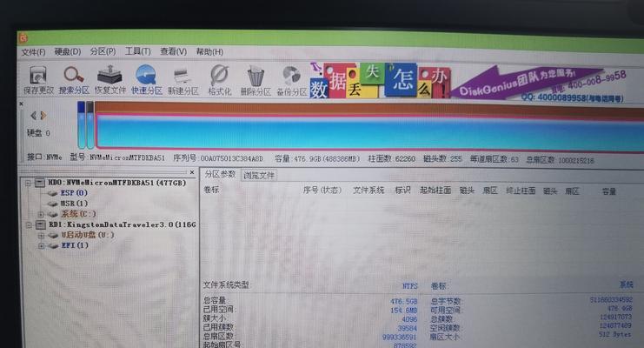The width and height of the screenshot is (644, 348).
Task: Click the 文件系统 column header
Action: [x=368, y=190]
